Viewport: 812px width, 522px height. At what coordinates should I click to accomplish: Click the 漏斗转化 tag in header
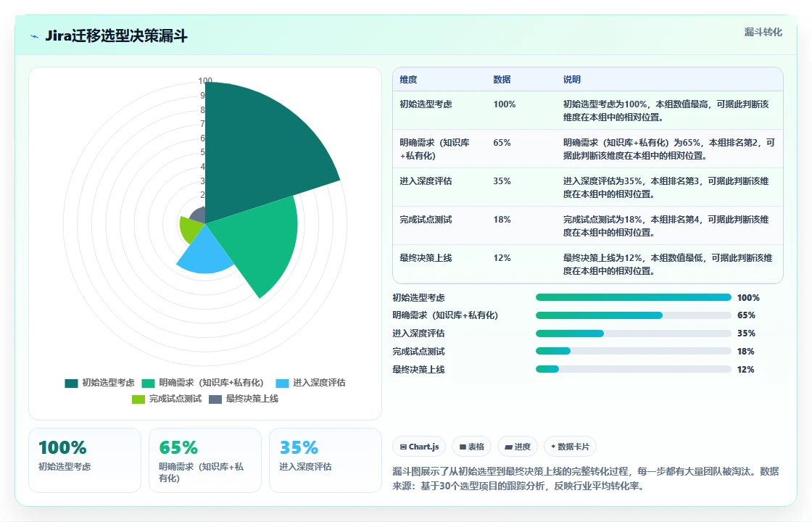tap(763, 32)
